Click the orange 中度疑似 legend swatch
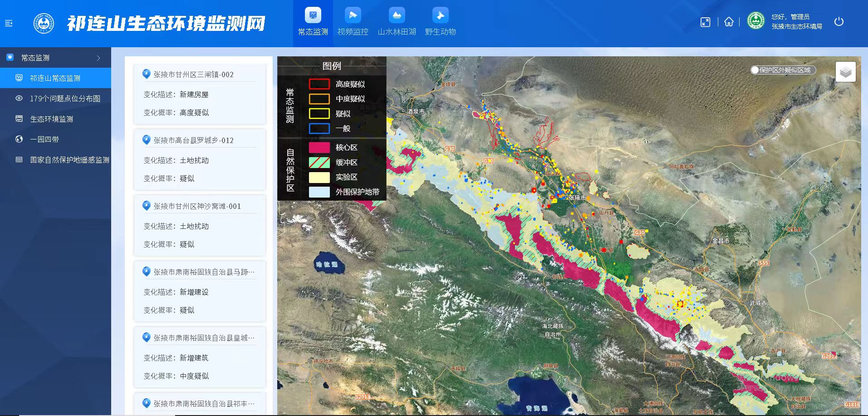The image size is (868, 416). [319, 99]
